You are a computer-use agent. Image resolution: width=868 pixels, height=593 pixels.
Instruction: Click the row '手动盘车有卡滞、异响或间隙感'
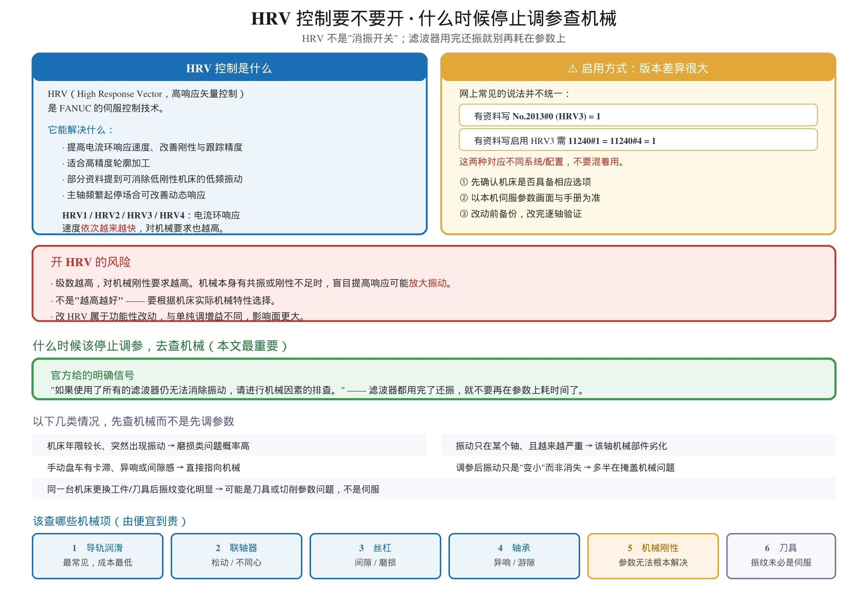(x=229, y=467)
